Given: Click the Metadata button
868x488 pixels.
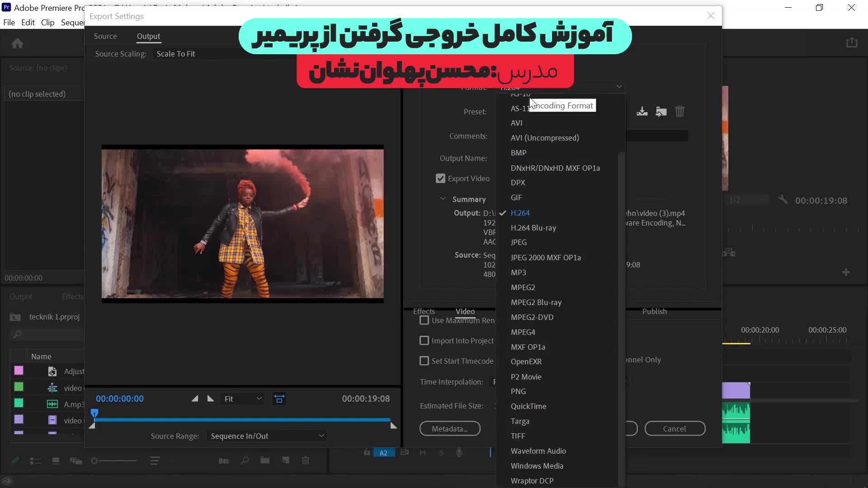Looking at the screenshot, I should pyautogui.click(x=449, y=429).
